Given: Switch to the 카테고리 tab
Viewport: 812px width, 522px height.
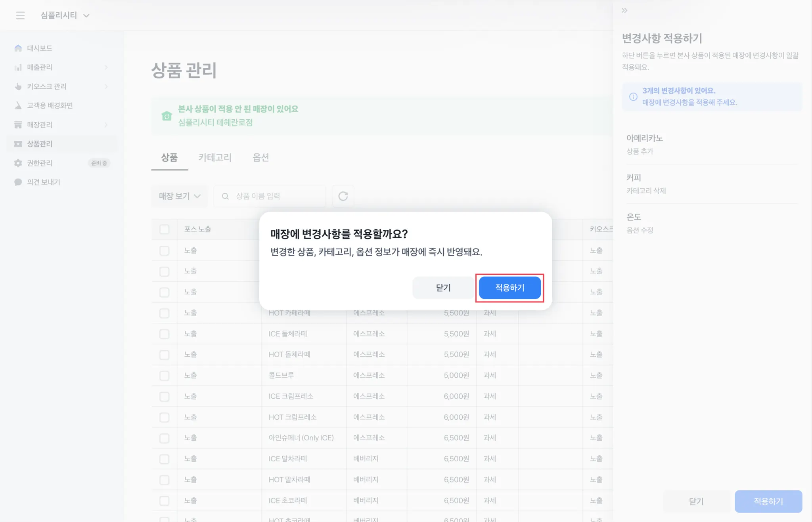Looking at the screenshot, I should (x=215, y=157).
